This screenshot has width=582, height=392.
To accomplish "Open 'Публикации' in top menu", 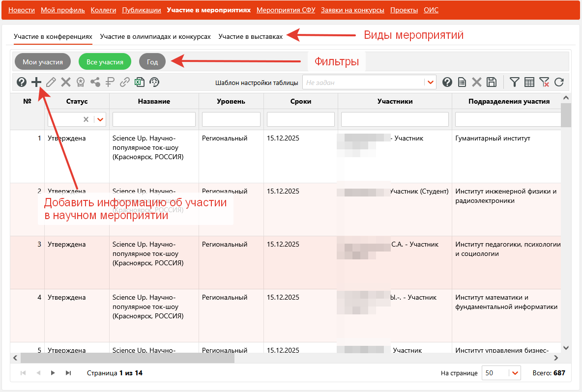I will 142,10.
